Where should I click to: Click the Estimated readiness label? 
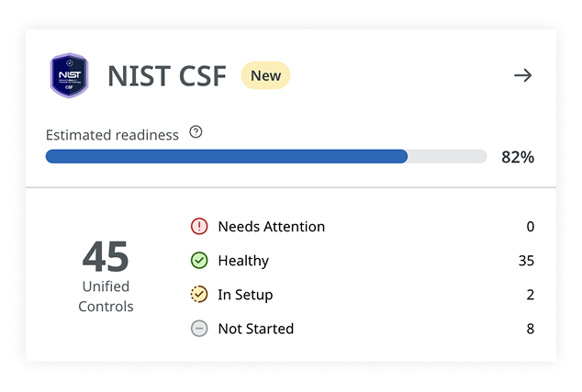pyautogui.click(x=112, y=135)
